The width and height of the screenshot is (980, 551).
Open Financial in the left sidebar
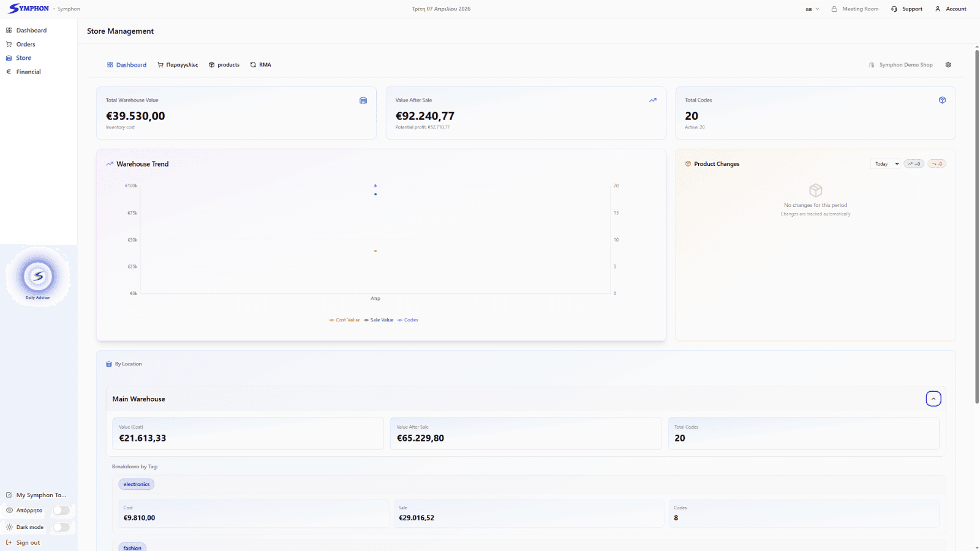coord(23,72)
